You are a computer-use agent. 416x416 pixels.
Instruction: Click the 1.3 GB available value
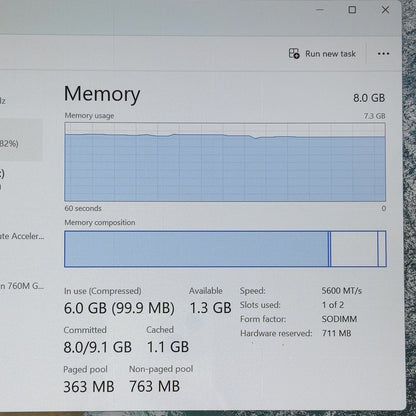pos(210,308)
